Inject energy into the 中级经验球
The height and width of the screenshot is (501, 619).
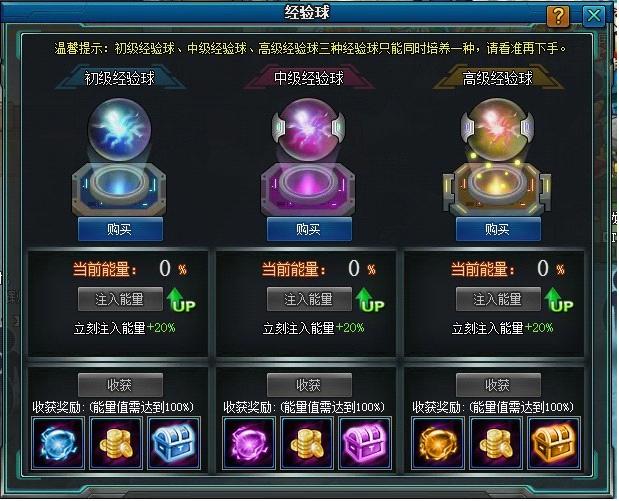309,299
